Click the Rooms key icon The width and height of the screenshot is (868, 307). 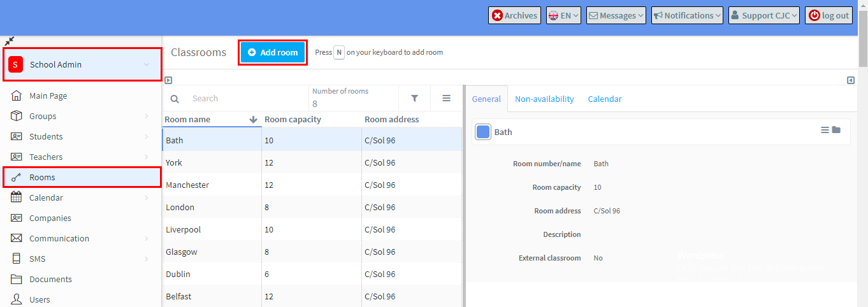pyautogui.click(x=17, y=177)
